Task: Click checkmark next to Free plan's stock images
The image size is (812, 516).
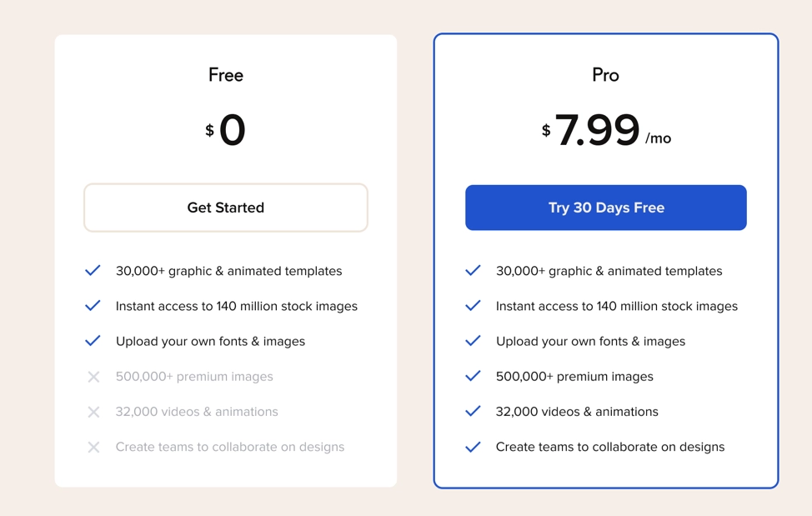Action: (93, 306)
